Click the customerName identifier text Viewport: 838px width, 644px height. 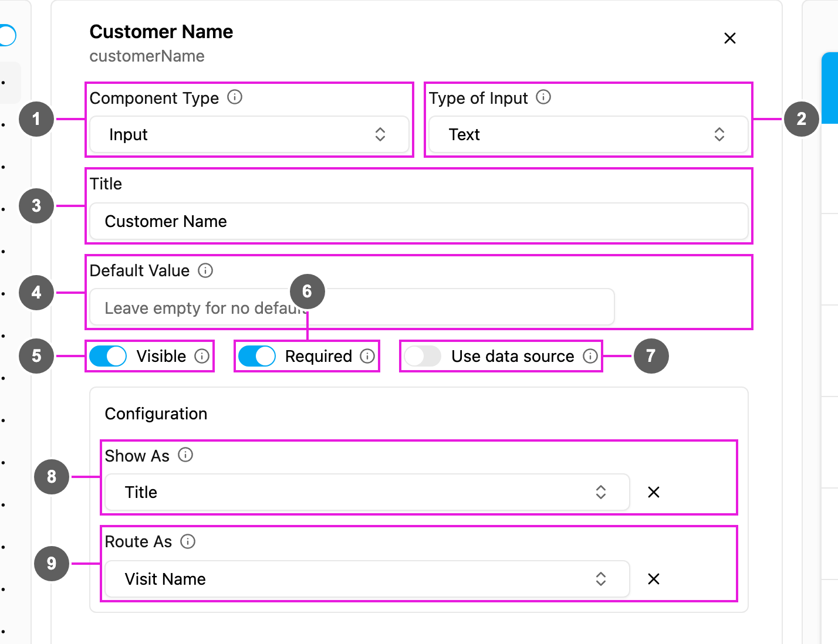click(147, 56)
